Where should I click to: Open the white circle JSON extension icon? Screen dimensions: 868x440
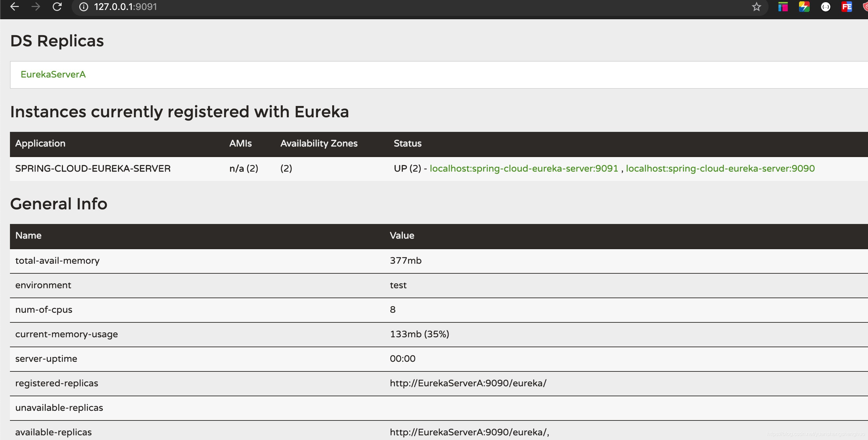tap(826, 7)
